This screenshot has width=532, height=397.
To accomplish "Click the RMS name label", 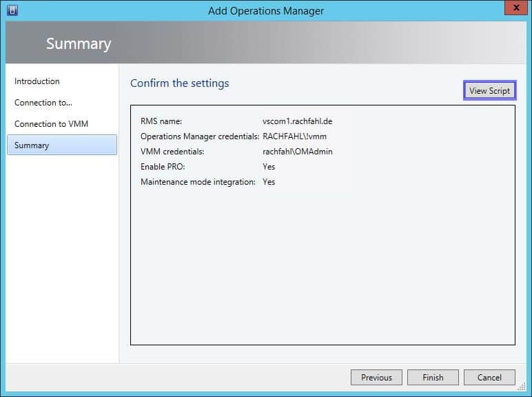I will tap(161, 121).
